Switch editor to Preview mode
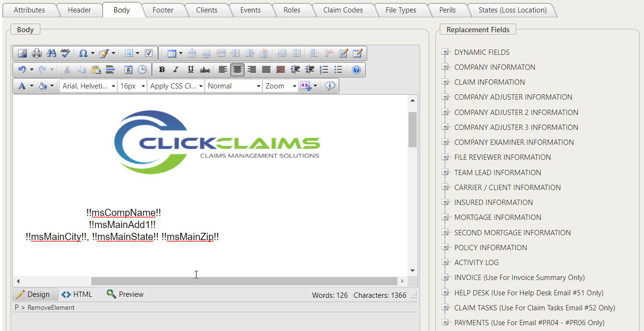 pyautogui.click(x=125, y=294)
